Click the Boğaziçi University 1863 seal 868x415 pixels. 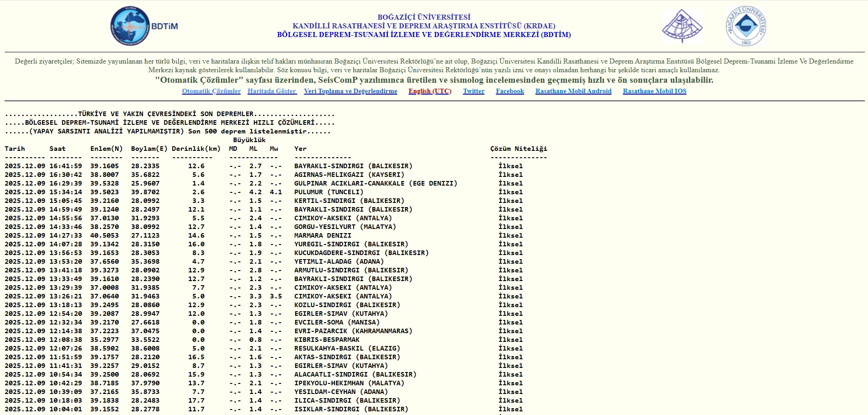coord(746,26)
